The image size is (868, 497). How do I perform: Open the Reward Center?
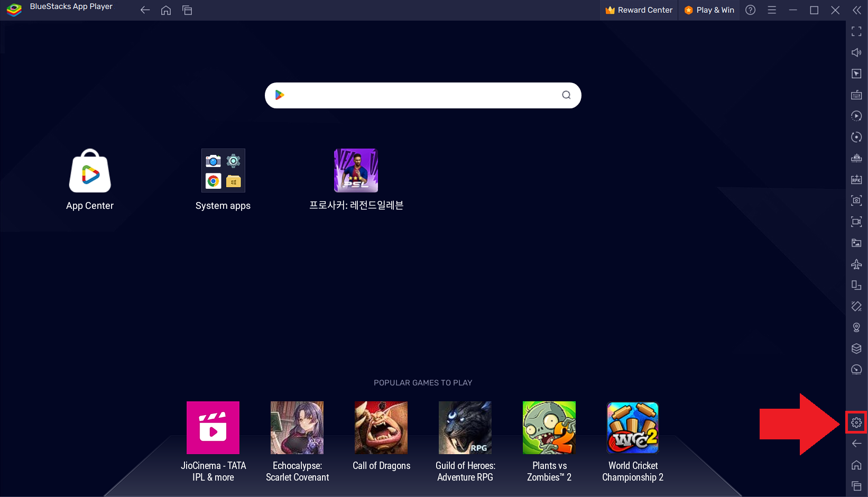click(639, 10)
